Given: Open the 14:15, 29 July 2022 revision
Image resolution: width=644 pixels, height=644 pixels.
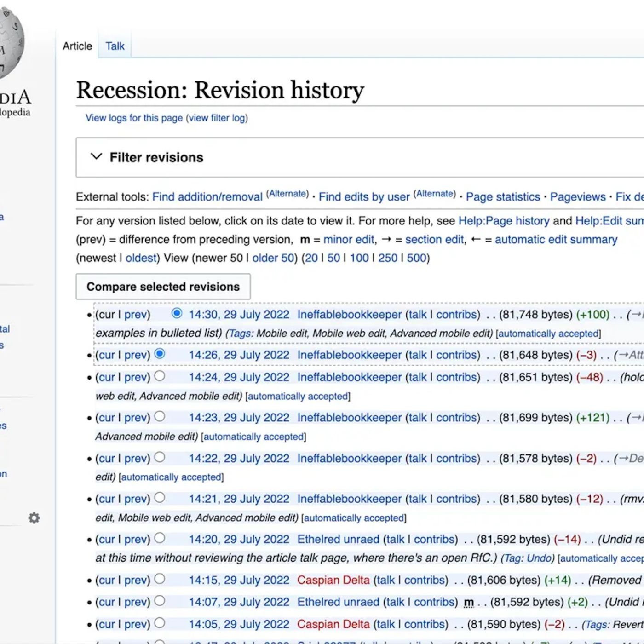Looking at the screenshot, I should pyautogui.click(x=239, y=580).
